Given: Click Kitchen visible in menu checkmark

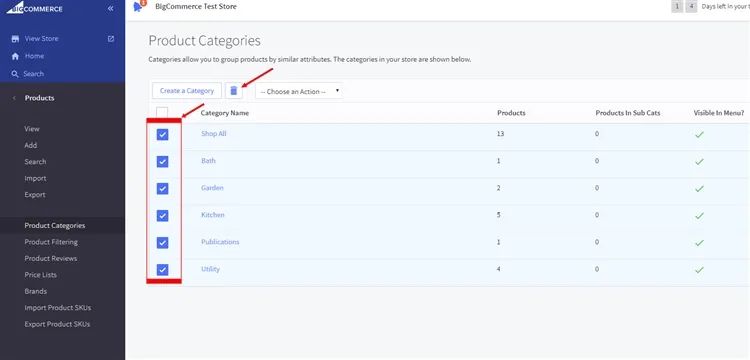Looking at the screenshot, I should click(x=699, y=216).
